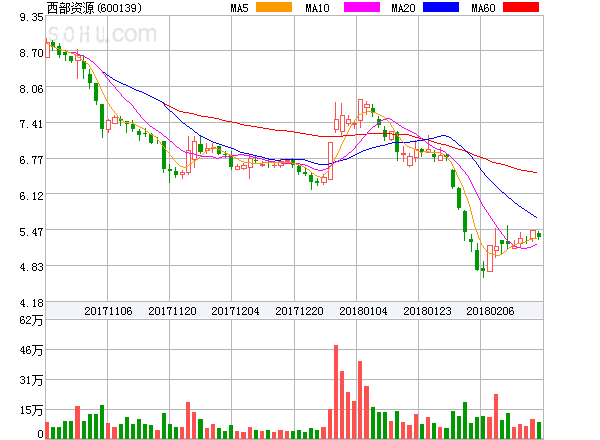Click the 31万 volume axis label
Image resolution: width=600 pixels, height=440 pixels.
click(31, 380)
